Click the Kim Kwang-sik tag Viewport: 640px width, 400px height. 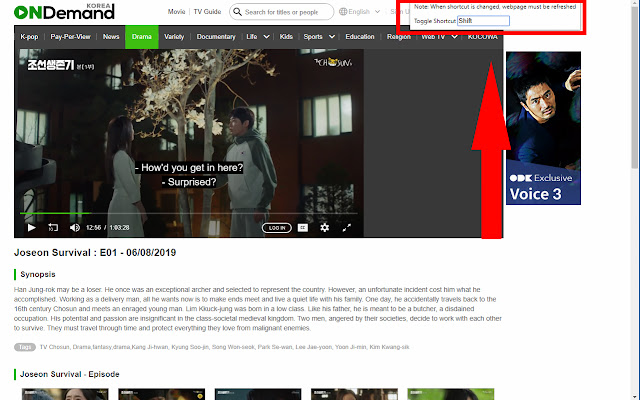(389, 347)
